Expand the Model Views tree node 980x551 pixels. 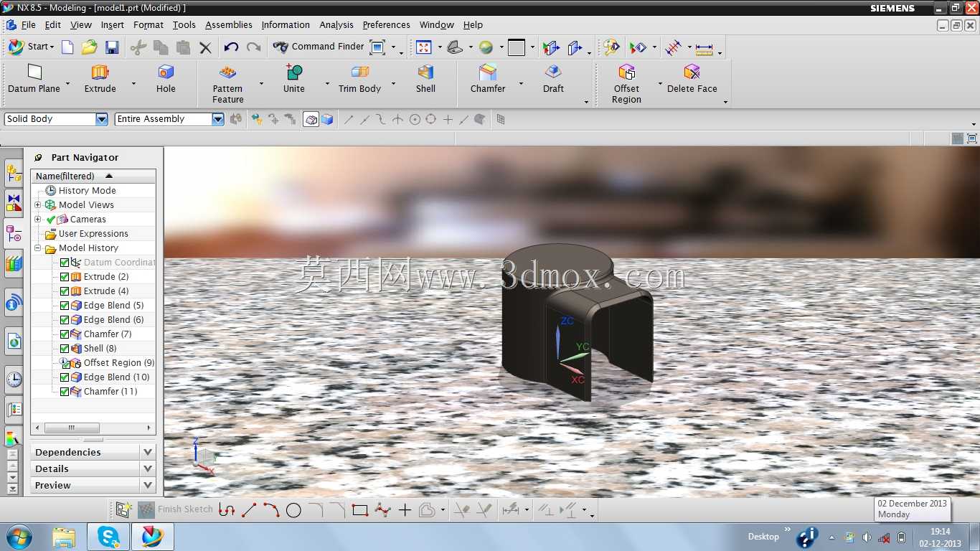coord(38,205)
